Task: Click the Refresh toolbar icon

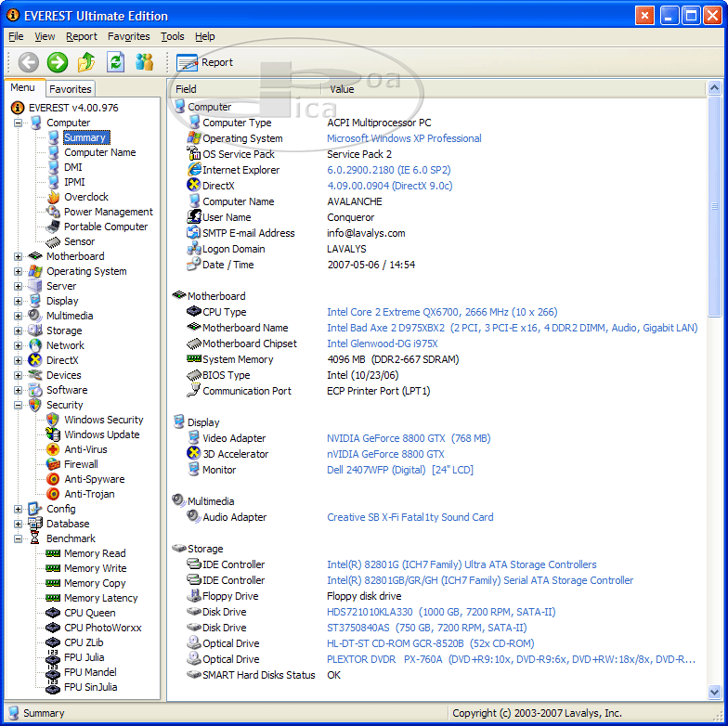Action: tap(115, 62)
